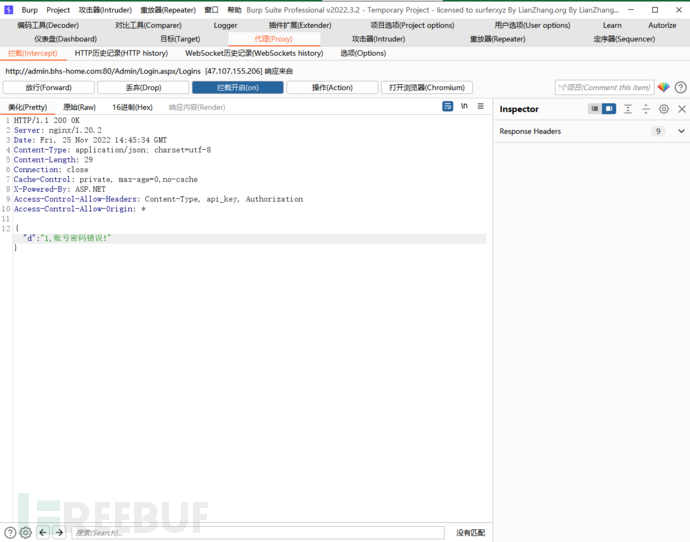Switch to the Raw view tab
The image size is (690, 542).
pyautogui.click(x=79, y=107)
